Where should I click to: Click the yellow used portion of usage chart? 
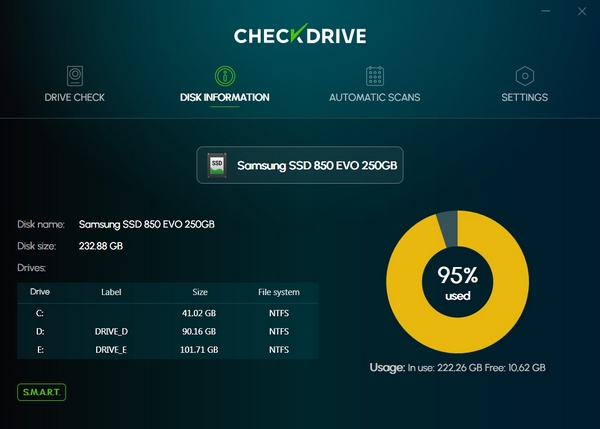[458, 336]
